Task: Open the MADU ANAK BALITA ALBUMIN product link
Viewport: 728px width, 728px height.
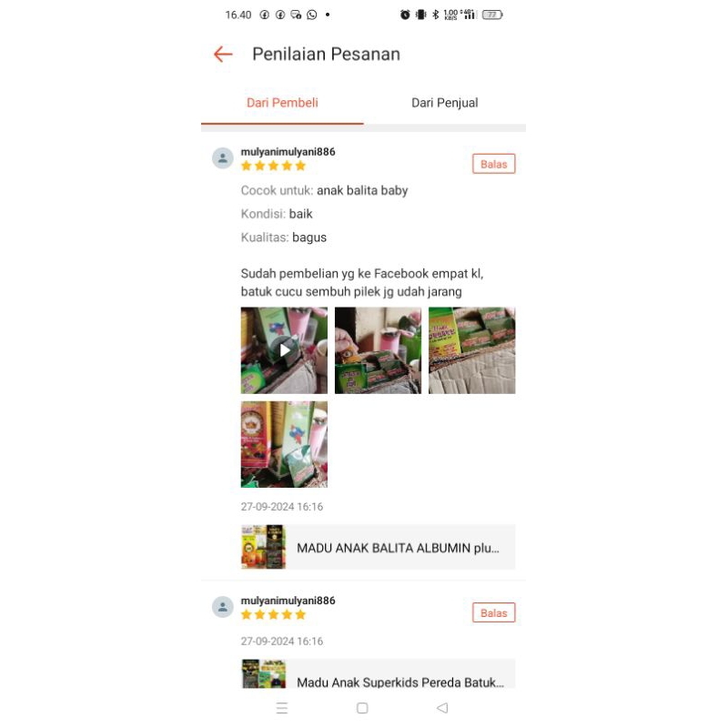Action: point(378,548)
